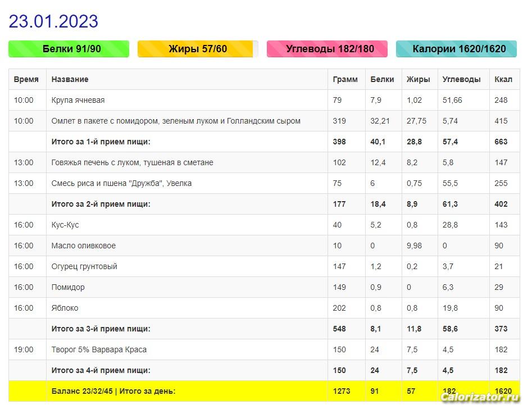Click the 143 kcal value of Кус-Кус
Viewport: 532px width, 409px height.
click(x=501, y=225)
